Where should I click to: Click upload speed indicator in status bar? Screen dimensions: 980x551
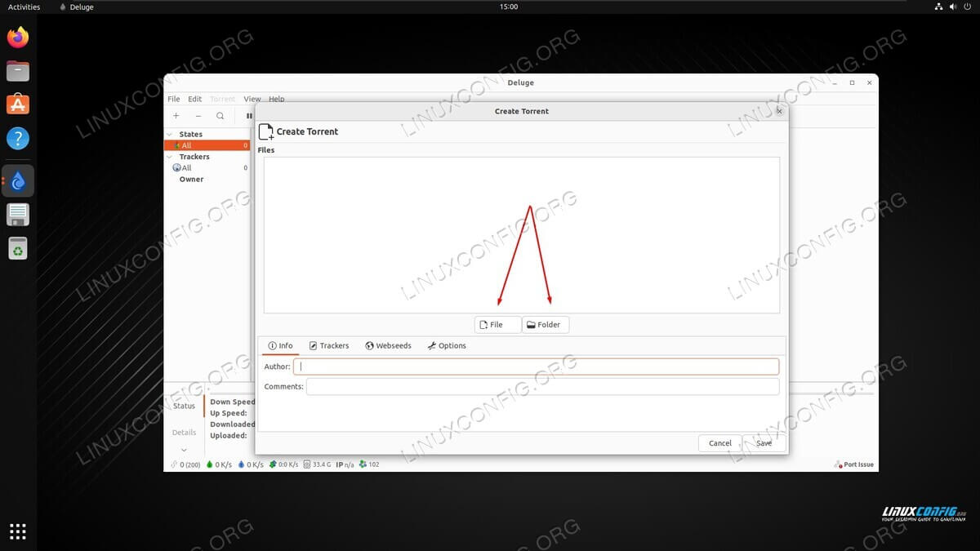pos(251,464)
